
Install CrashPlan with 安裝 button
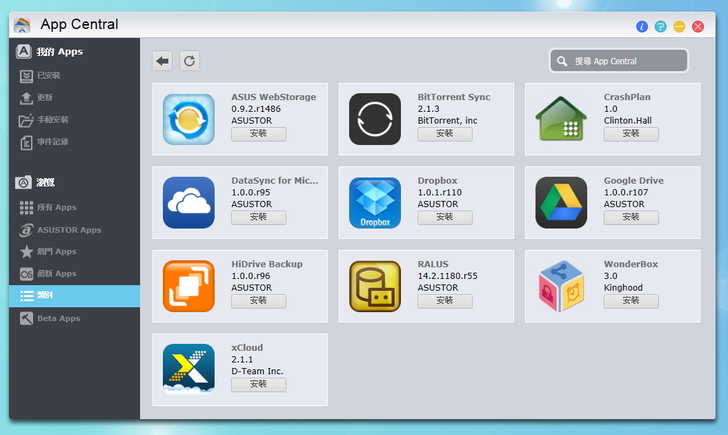point(631,134)
